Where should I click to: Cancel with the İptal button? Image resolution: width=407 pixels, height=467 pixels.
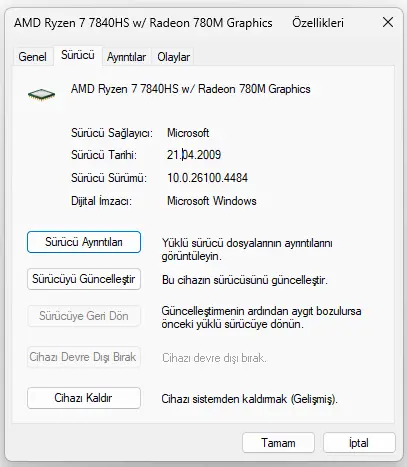tap(359, 443)
